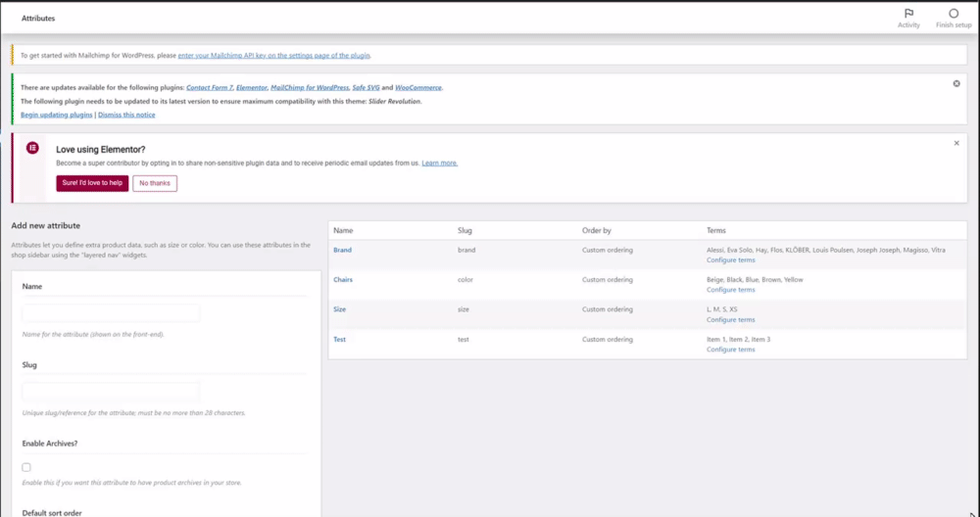Open the Elementor Learn more link

click(440, 163)
